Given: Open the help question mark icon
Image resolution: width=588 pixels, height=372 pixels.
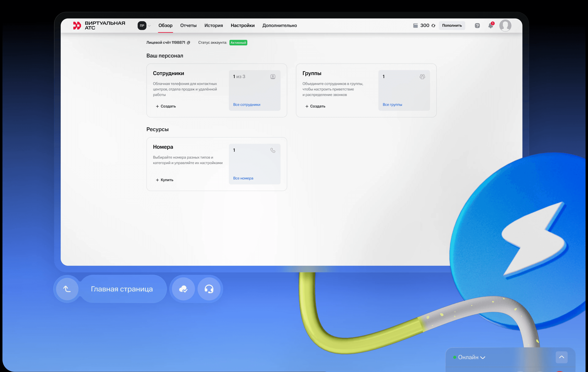Looking at the screenshot, I should coord(477,26).
